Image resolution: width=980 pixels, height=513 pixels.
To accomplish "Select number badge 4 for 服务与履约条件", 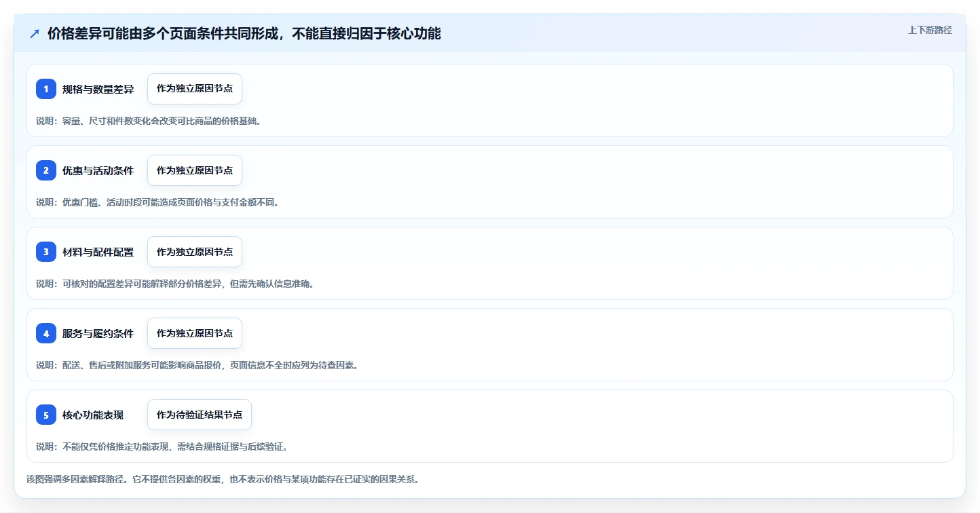I will [x=46, y=333].
